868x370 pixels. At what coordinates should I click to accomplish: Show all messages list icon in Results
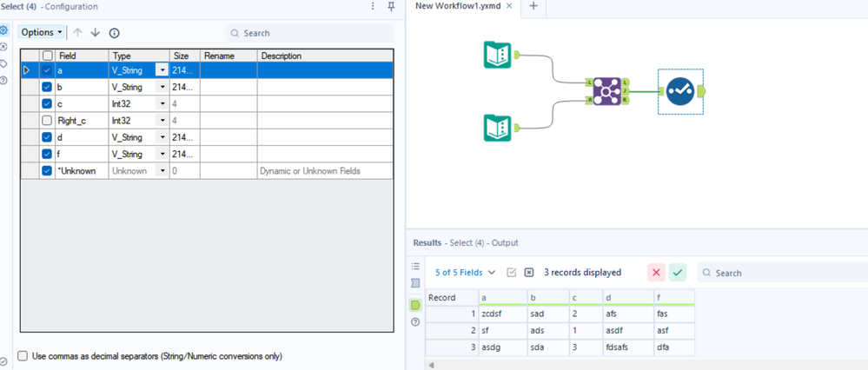click(415, 266)
